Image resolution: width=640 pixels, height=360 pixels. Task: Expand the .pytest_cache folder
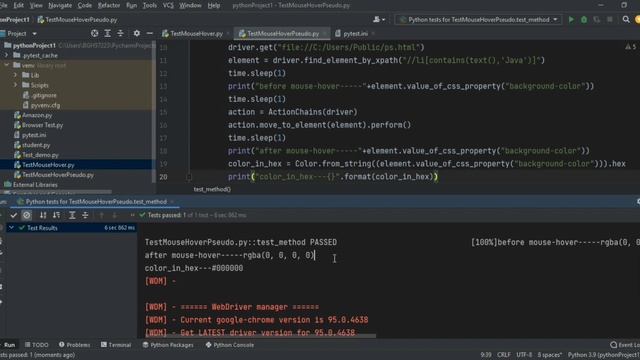[6, 55]
